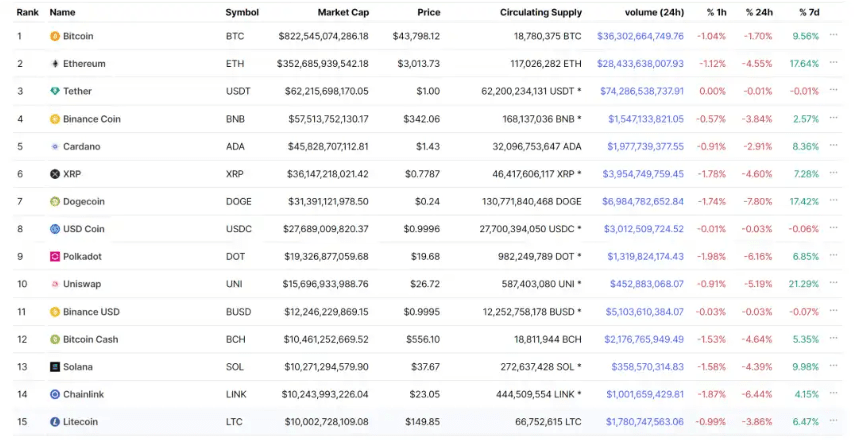Open the three-dot menu for Cardano row
The height and width of the screenshot is (440, 854).
point(834,146)
